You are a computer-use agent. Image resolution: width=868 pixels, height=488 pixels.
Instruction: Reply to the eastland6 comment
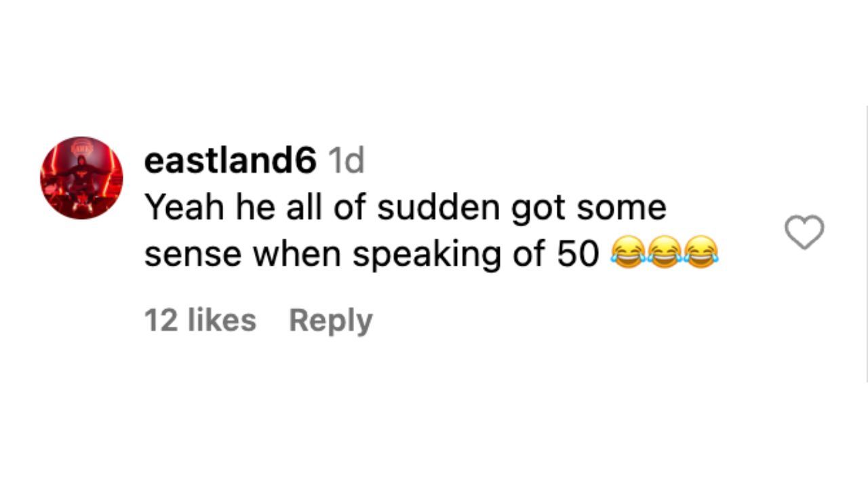tap(330, 320)
